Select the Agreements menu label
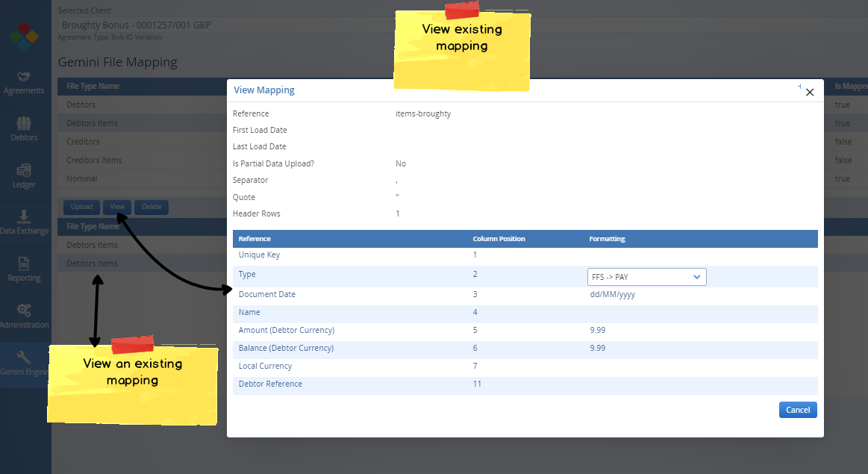Viewport: 868px width, 474px height. point(24,90)
